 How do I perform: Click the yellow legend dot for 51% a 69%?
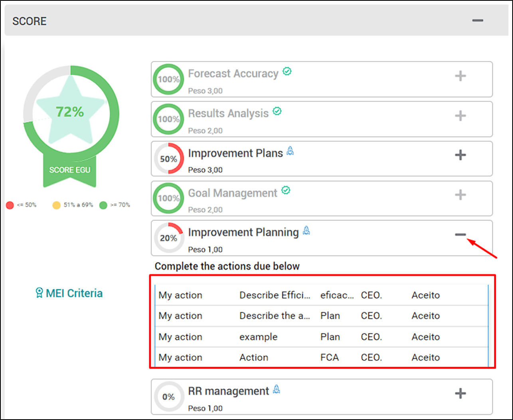[x=57, y=205]
